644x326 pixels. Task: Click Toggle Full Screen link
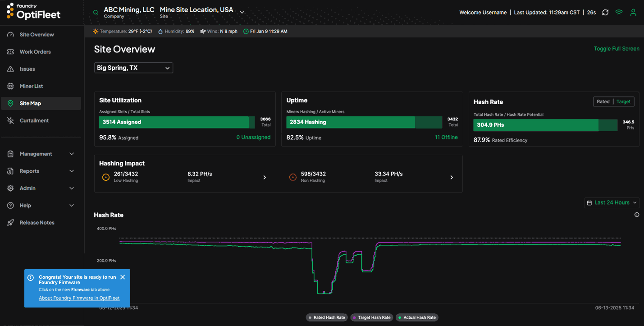tap(617, 48)
